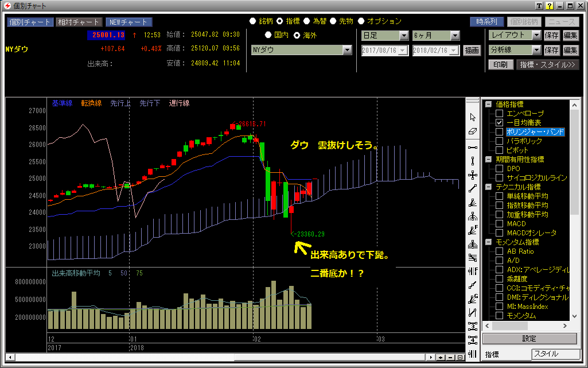The width and height of the screenshot is (588, 368).
Task: Uncheck the 一目均衡表 indicator
Action: click(500, 123)
